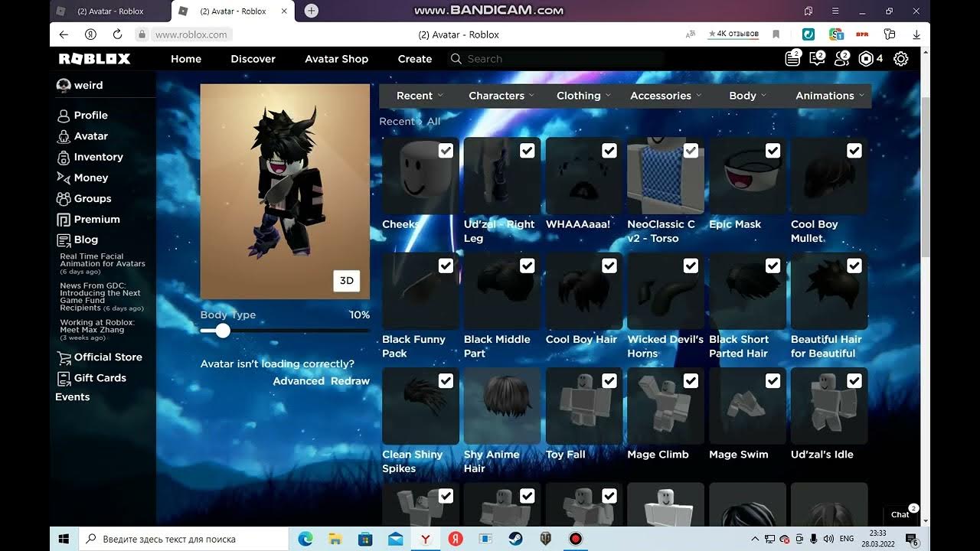This screenshot has height=551, width=980.
Task: Click the 3D view button
Action: [347, 281]
